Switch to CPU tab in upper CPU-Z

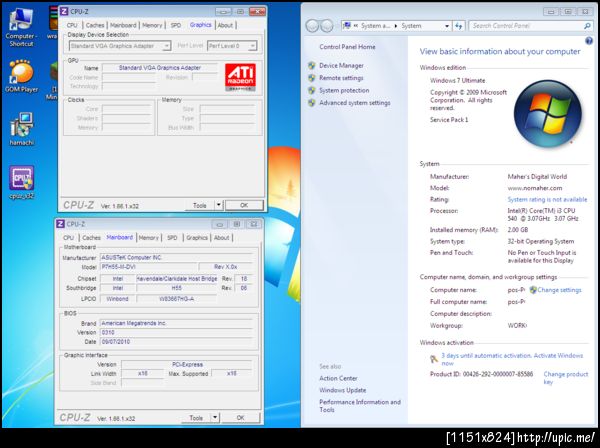click(72, 25)
